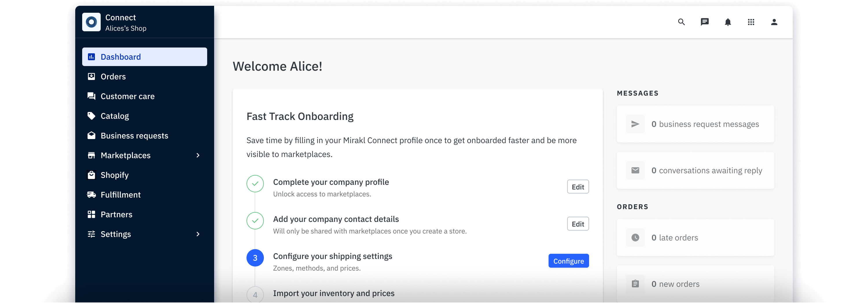This screenshot has height=303, width=868.
Task: Select the Shopify sidebar icon
Action: 91,175
